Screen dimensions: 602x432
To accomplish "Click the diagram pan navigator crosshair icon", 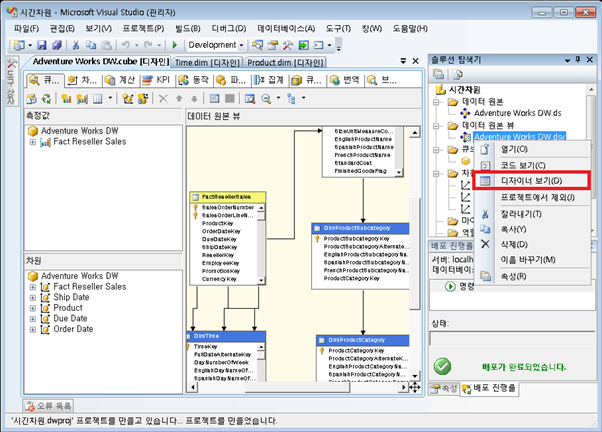I will pyautogui.click(x=415, y=387).
